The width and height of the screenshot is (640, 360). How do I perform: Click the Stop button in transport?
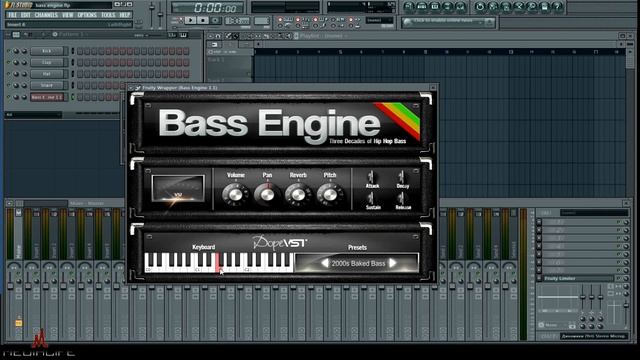pos(203,20)
